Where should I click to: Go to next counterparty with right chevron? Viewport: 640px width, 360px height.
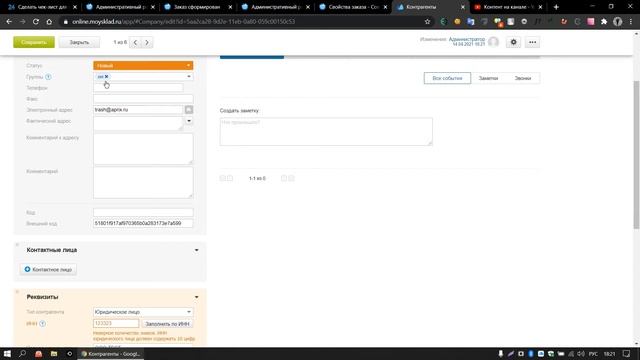click(147, 42)
